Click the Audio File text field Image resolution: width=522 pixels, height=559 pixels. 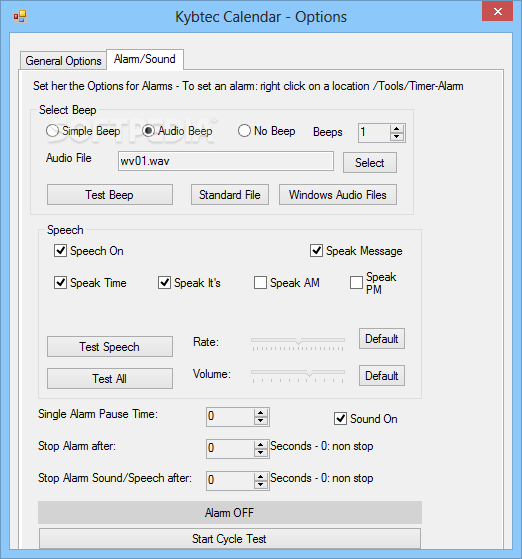coord(226,161)
